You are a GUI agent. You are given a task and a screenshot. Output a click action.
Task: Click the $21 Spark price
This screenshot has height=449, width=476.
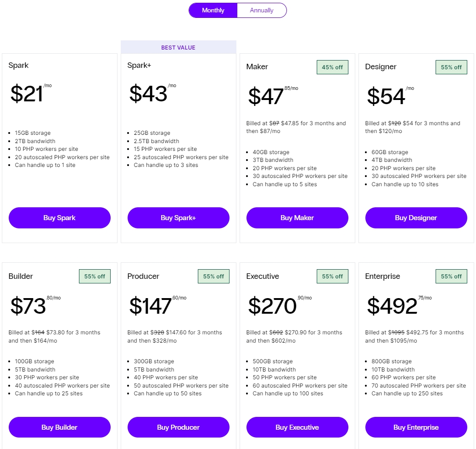27,94
